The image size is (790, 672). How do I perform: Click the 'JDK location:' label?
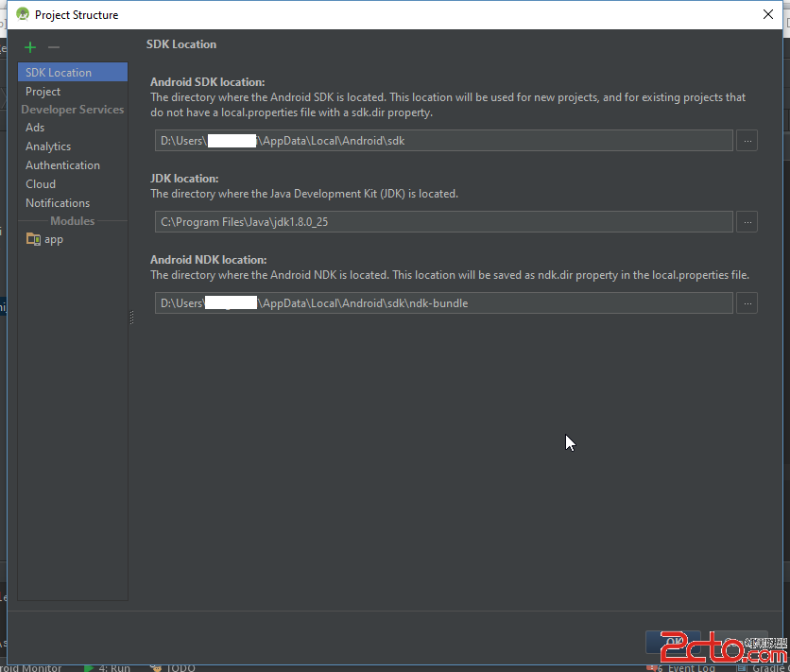click(x=184, y=179)
